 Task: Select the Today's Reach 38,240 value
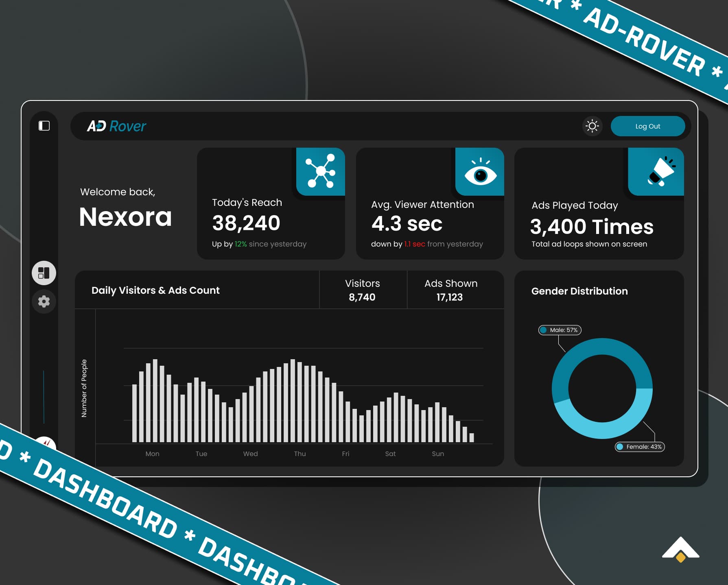(246, 223)
